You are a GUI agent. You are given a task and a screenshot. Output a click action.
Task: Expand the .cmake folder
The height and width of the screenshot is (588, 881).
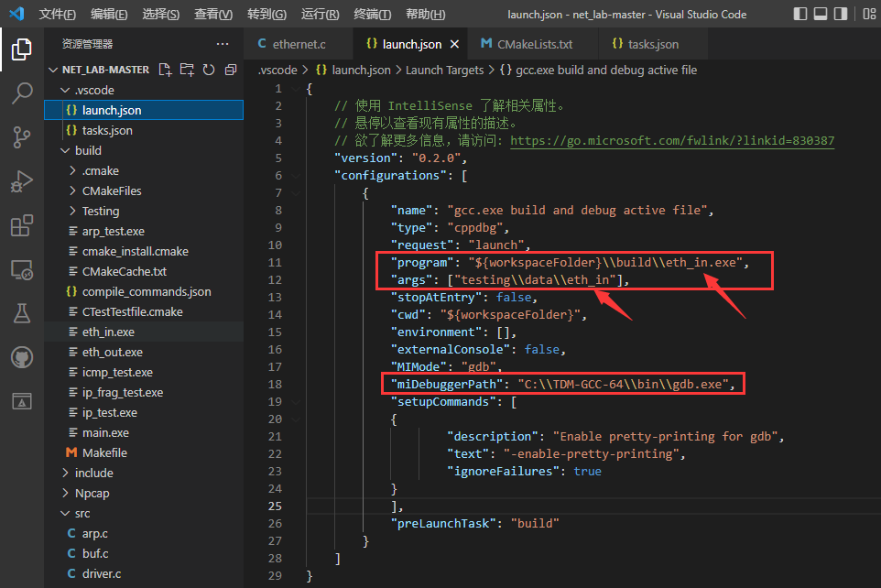[72, 170]
